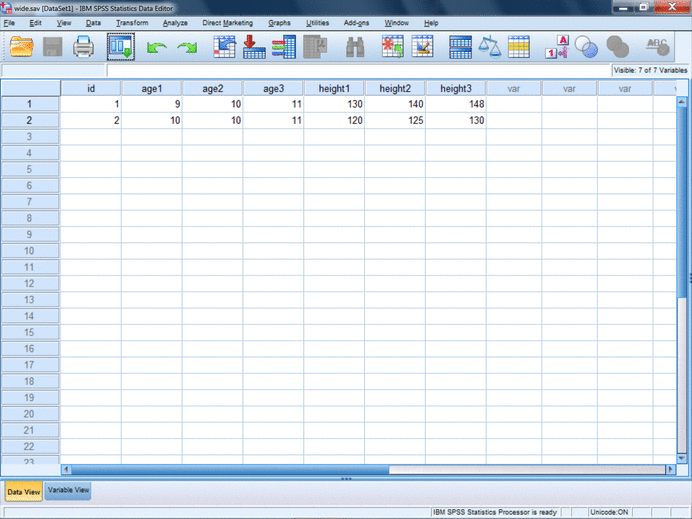Open the Edit menu
692x519 pixels.
click(35, 23)
